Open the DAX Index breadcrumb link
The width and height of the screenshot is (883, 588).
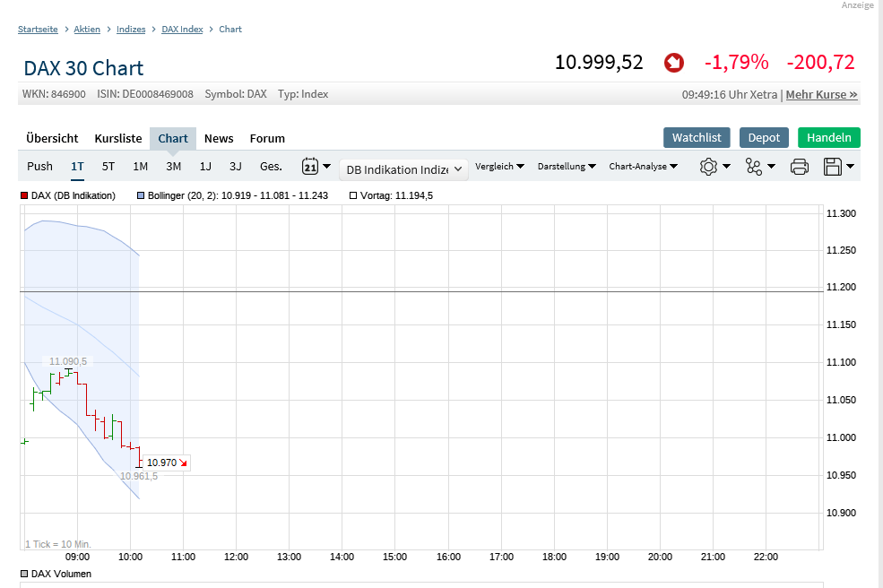(x=182, y=30)
